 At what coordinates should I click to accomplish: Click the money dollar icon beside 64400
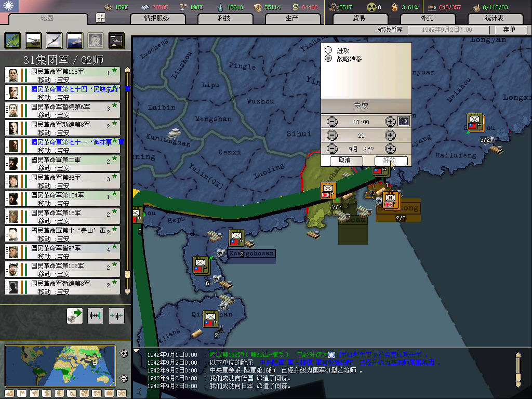click(296, 7)
